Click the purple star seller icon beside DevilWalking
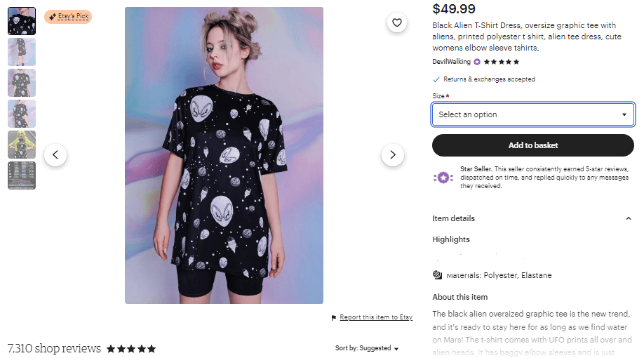This screenshot has height=358, width=644. point(477,62)
